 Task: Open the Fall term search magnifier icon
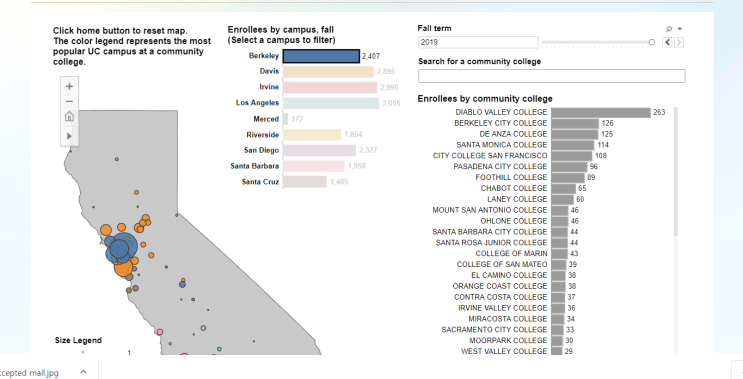pyautogui.click(x=669, y=29)
